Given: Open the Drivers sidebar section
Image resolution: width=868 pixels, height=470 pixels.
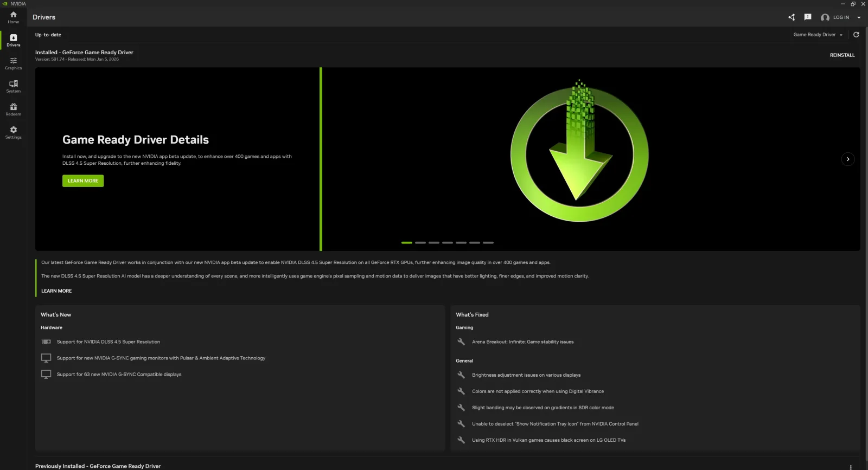Looking at the screenshot, I should coord(14,41).
